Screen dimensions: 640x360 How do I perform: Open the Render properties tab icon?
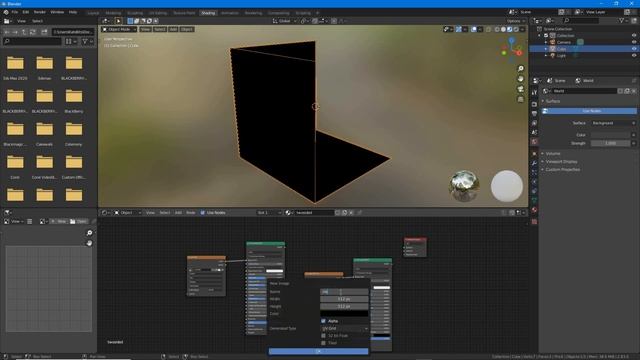pyautogui.click(x=534, y=104)
